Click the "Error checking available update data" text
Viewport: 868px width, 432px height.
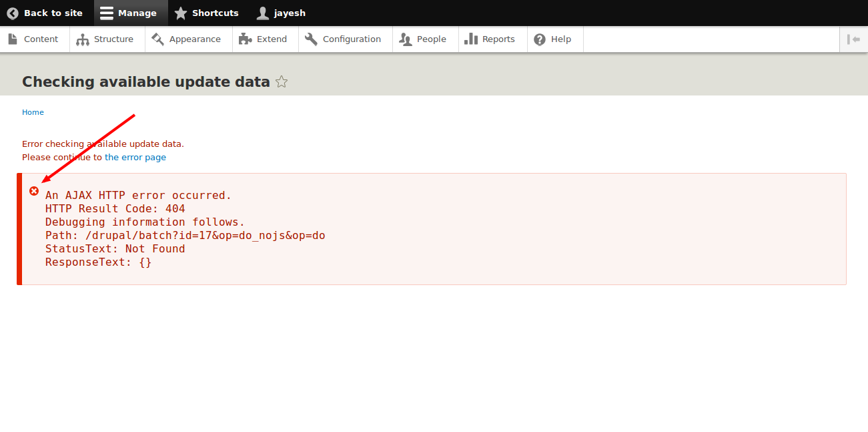click(x=103, y=144)
